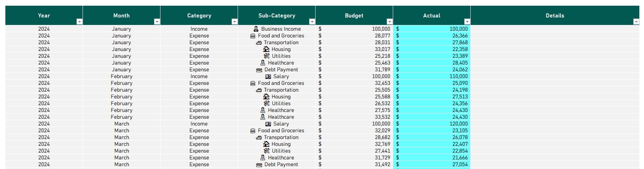644x169 pixels.
Task: Open the Month column filter dropdown
Action: tap(157, 22)
